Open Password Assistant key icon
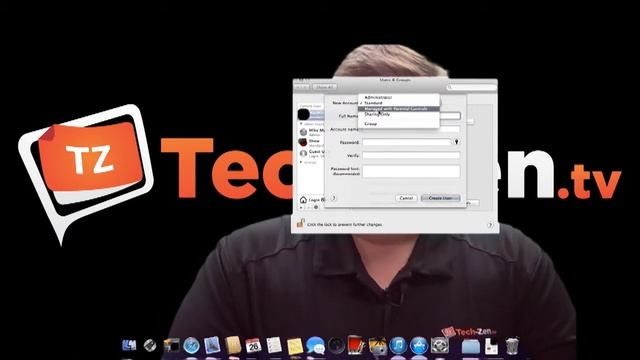640x360 pixels. (x=457, y=142)
